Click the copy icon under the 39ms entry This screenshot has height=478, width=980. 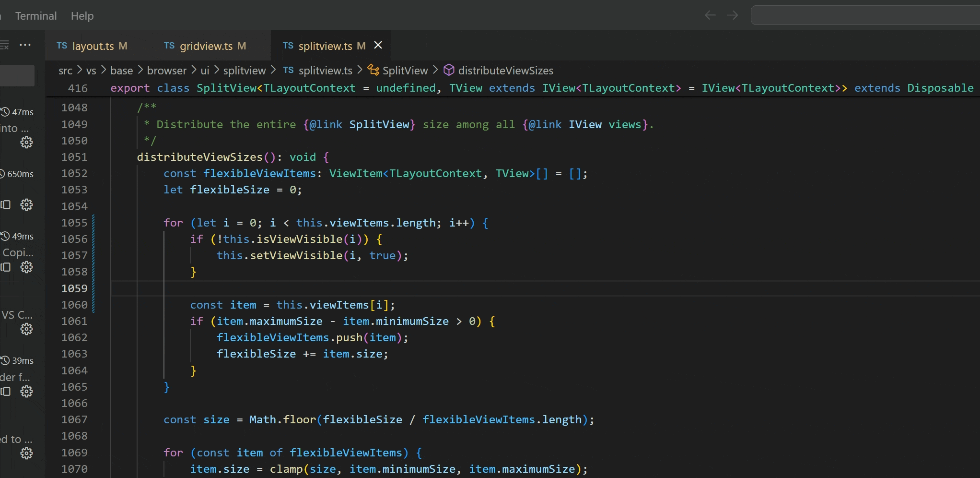click(6, 391)
